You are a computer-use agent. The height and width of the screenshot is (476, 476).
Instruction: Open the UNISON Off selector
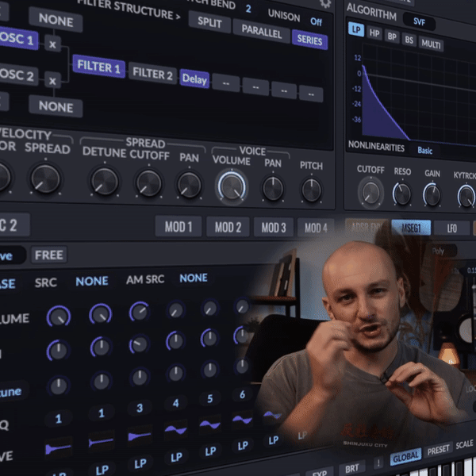[316, 21]
